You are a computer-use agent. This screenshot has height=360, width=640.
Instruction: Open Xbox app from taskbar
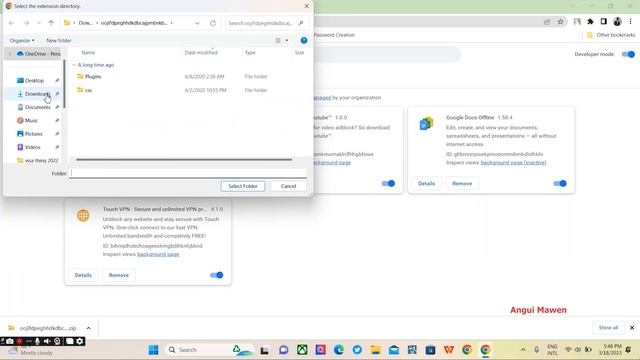click(302, 350)
